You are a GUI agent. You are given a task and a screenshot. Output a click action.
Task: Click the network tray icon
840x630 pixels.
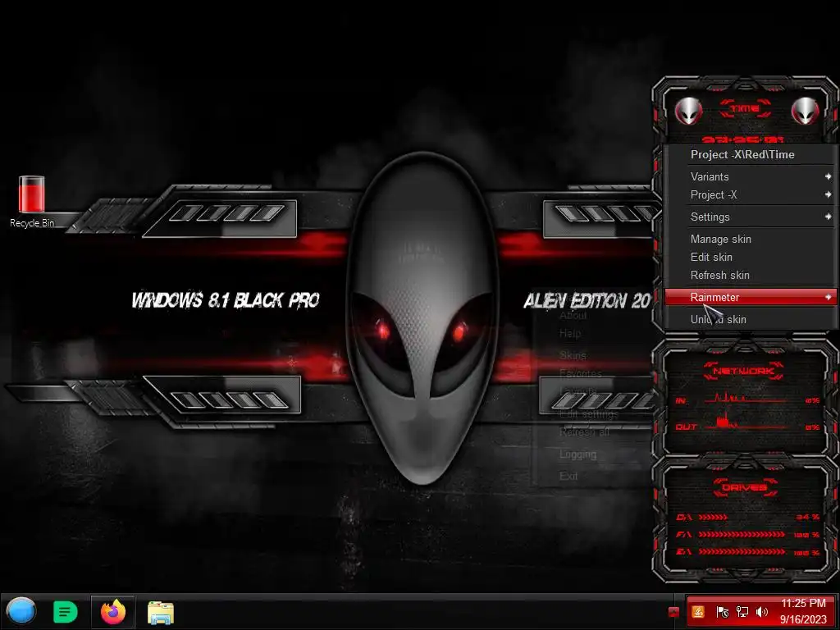[742, 612]
